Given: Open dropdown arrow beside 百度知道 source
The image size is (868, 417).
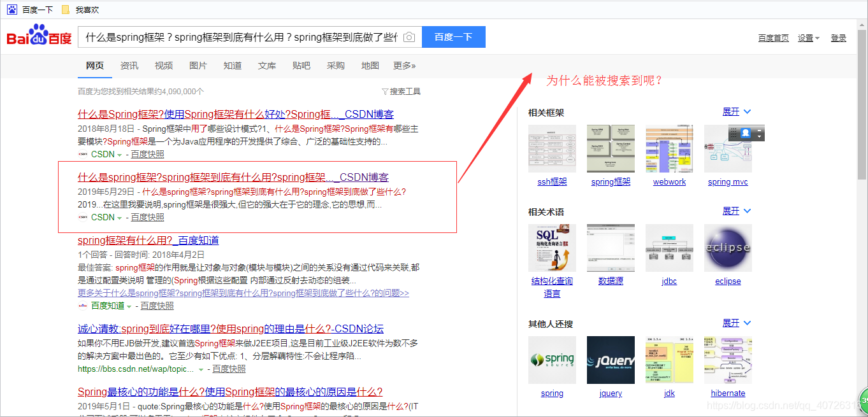Looking at the screenshot, I should coord(129,306).
